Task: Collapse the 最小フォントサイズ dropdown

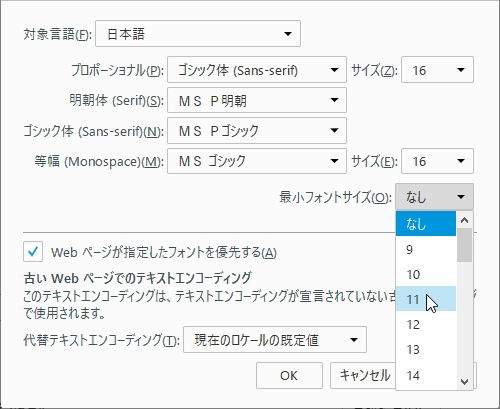Action: tap(434, 197)
